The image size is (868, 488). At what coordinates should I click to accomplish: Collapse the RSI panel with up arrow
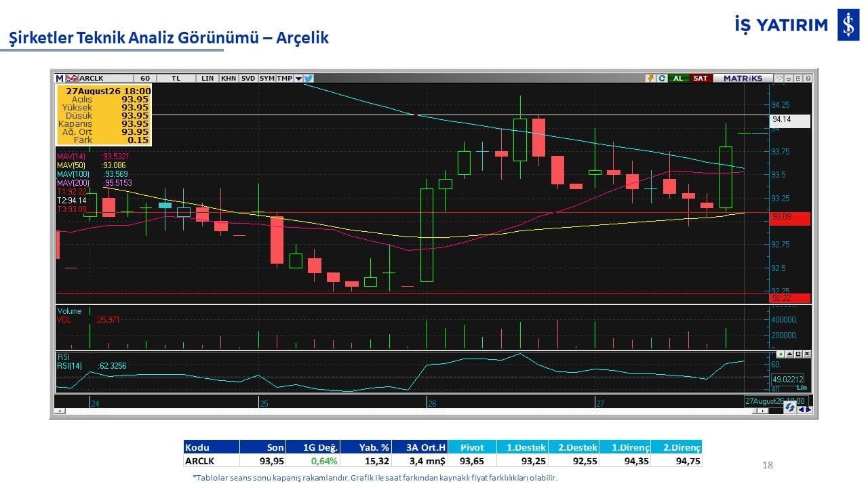coord(789,354)
